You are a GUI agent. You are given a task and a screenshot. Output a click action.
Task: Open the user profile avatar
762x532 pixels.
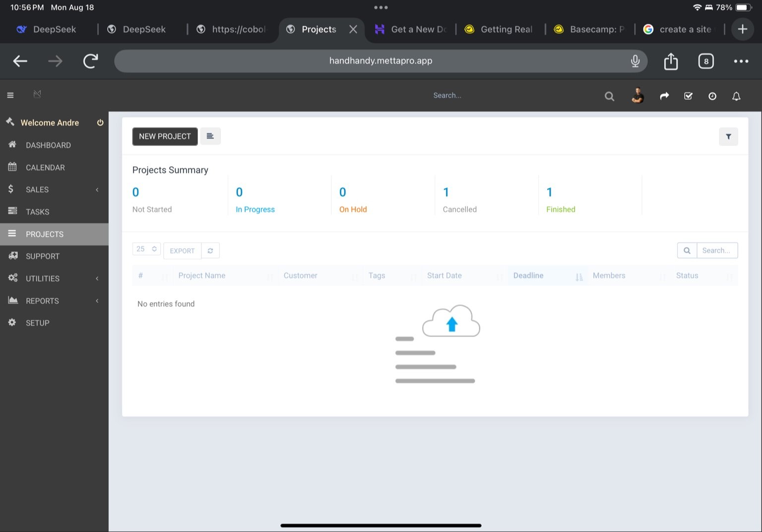click(638, 95)
